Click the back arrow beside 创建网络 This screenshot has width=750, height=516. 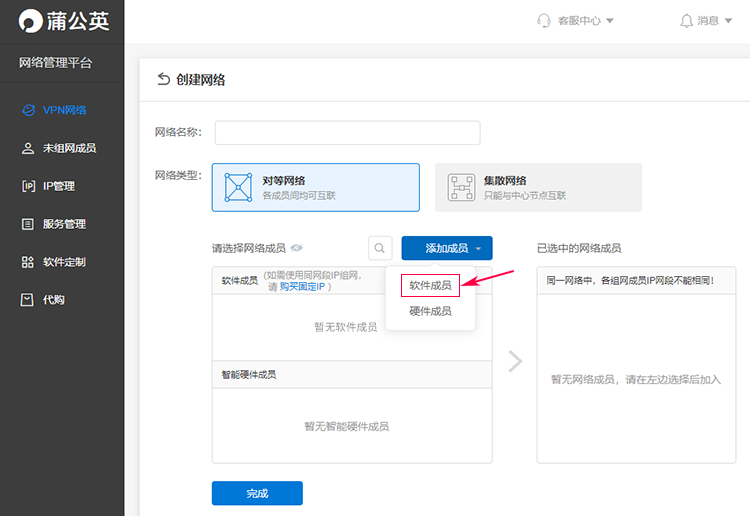164,79
